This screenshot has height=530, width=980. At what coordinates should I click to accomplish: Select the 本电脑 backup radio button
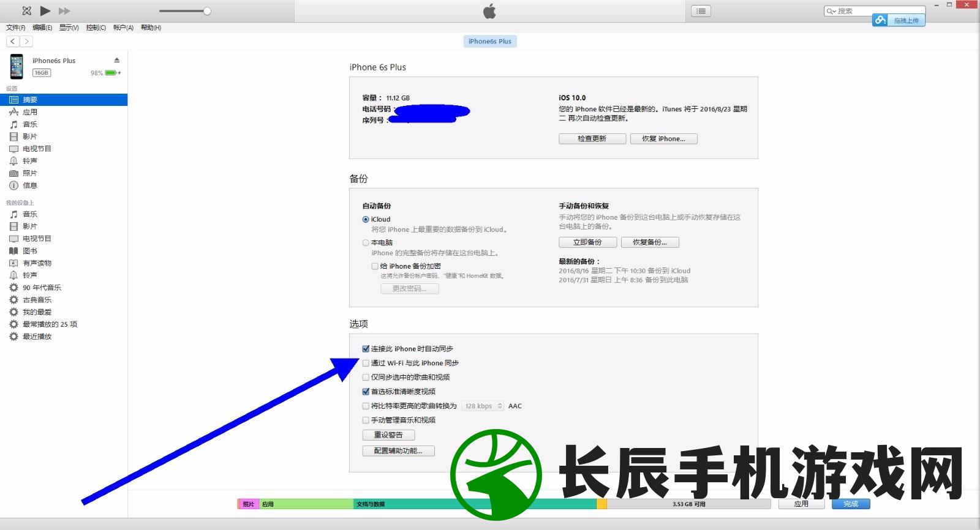tap(366, 242)
